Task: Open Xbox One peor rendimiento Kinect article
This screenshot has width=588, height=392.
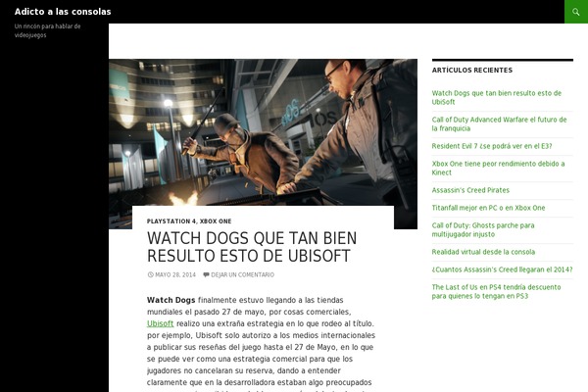Action: click(498, 168)
